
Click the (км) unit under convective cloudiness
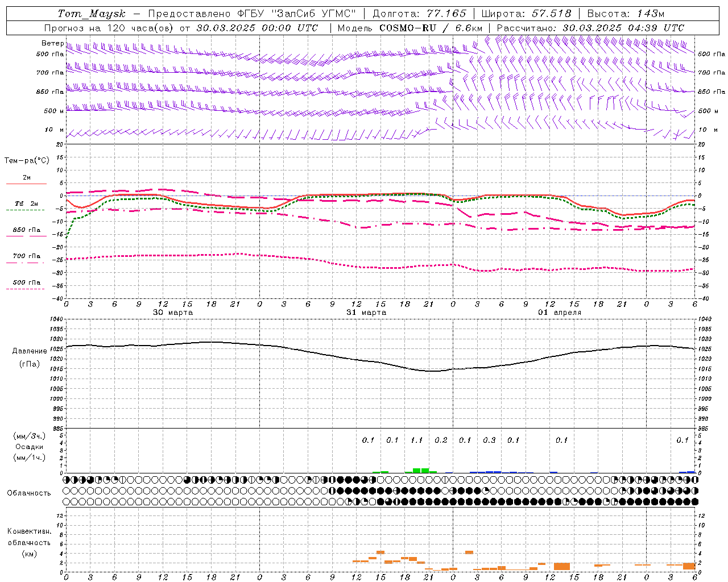[30, 554]
